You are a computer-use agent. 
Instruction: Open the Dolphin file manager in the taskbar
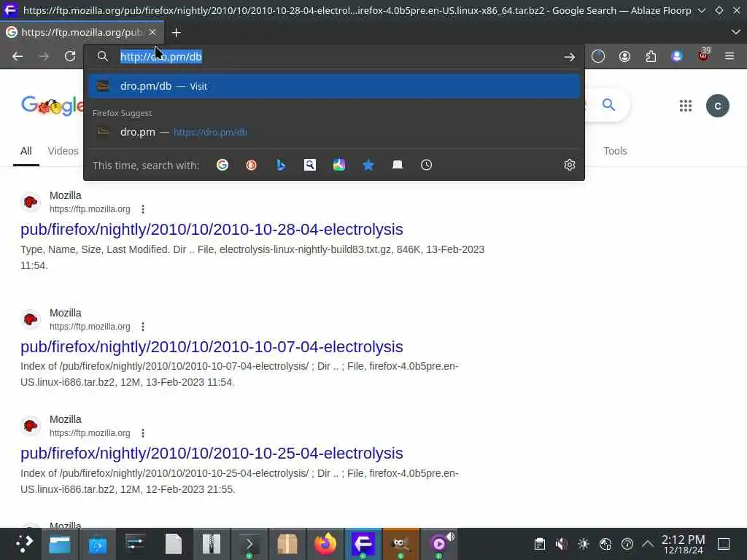click(60, 544)
